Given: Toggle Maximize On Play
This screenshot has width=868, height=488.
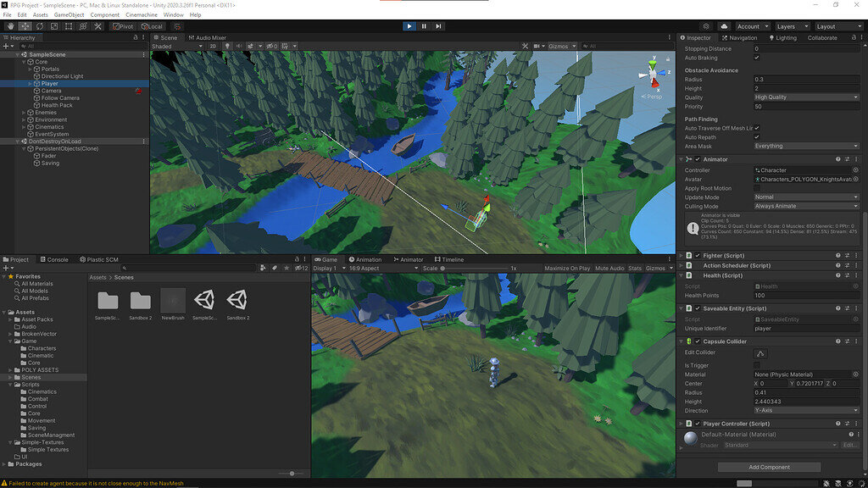Looking at the screenshot, I should [567, 269].
